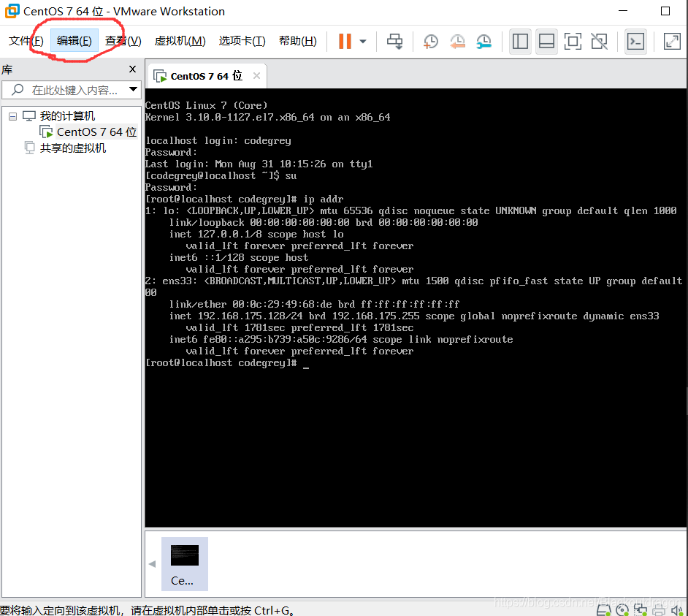Close the 库 library panel
Viewport: 688px width, 616px height.
(132, 69)
